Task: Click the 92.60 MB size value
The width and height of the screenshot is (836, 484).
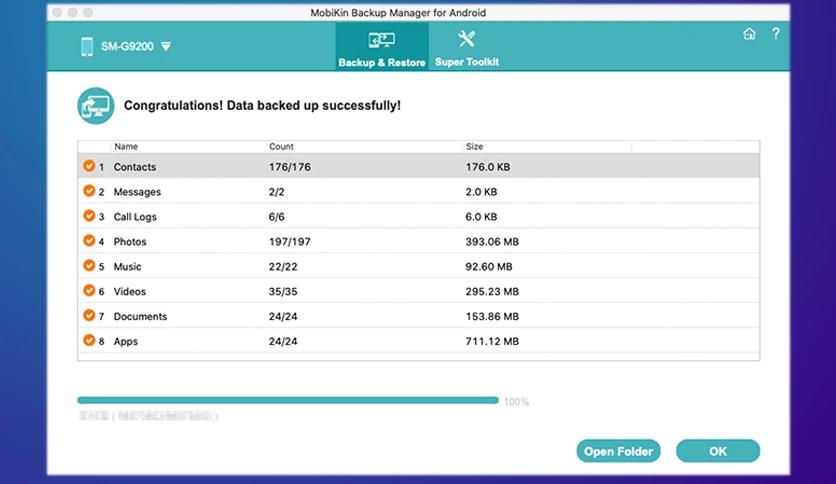Action: tap(489, 267)
